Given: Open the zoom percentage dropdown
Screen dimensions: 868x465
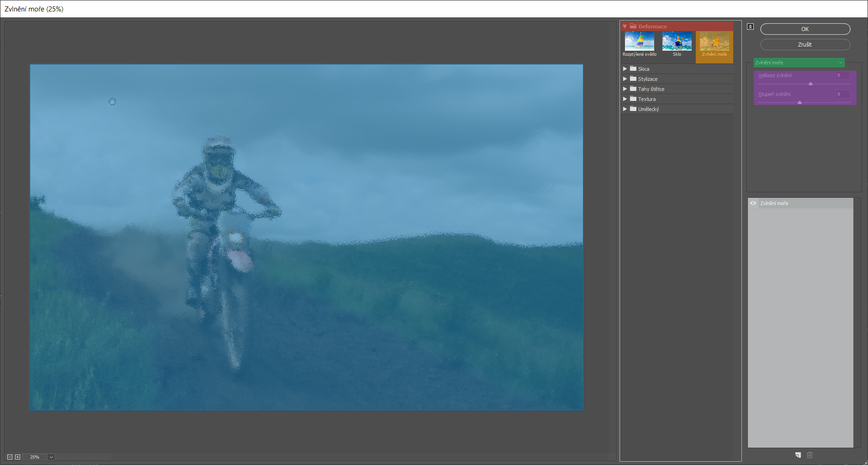Looking at the screenshot, I should pos(51,457).
